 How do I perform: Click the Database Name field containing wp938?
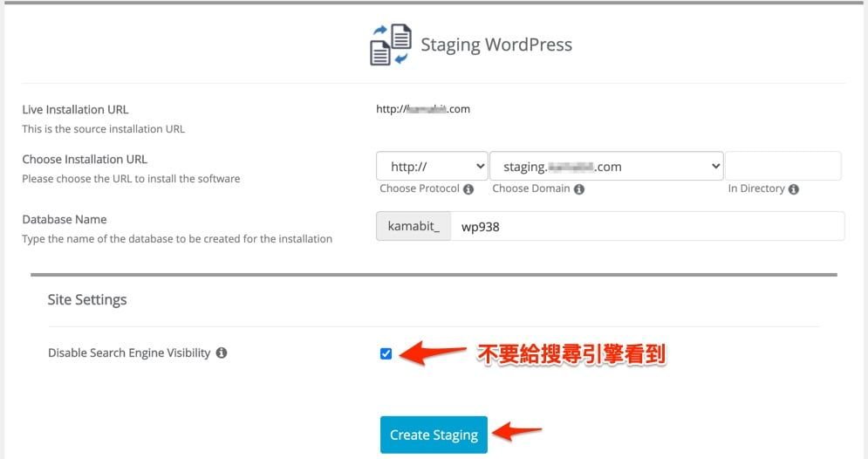(646, 226)
